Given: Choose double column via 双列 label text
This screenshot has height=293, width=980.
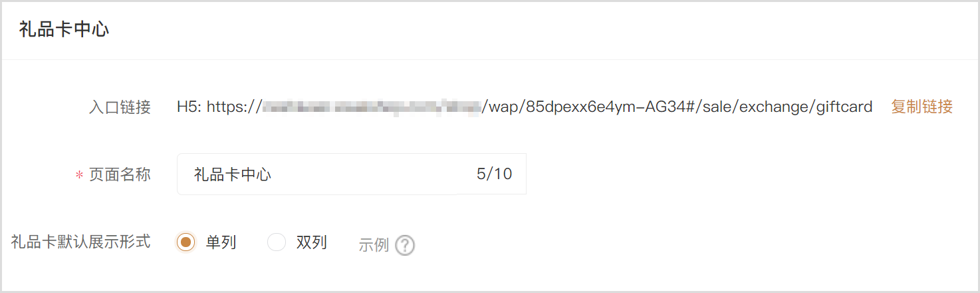Looking at the screenshot, I should point(311,242).
